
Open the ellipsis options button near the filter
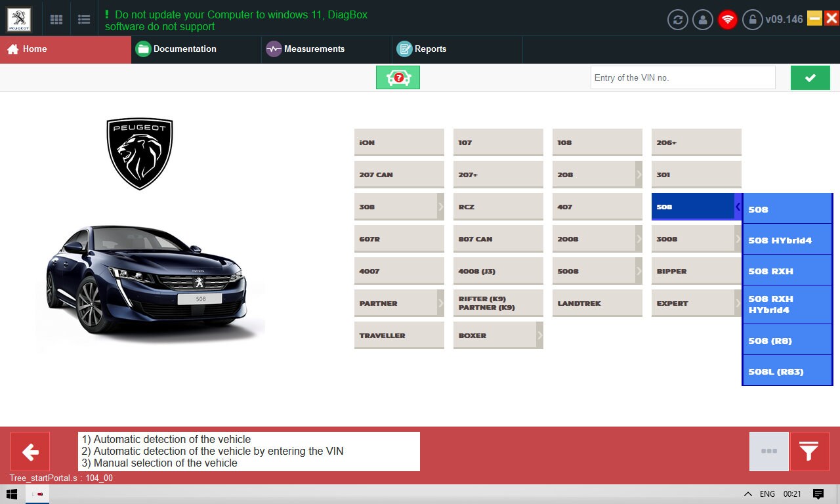click(768, 452)
